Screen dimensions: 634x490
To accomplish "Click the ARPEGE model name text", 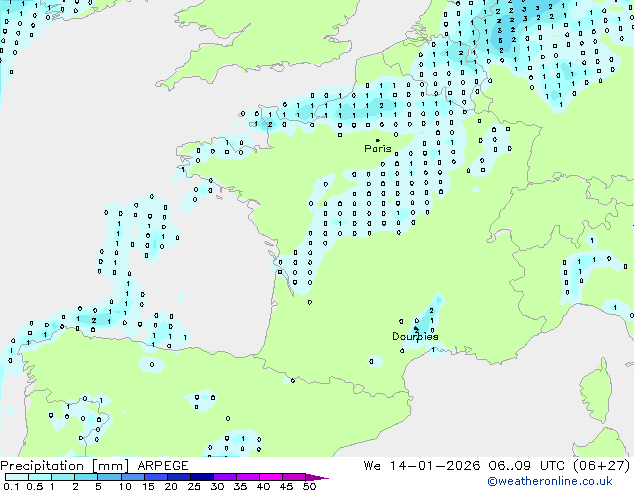I will pyautogui.click(x=163, y=466).
